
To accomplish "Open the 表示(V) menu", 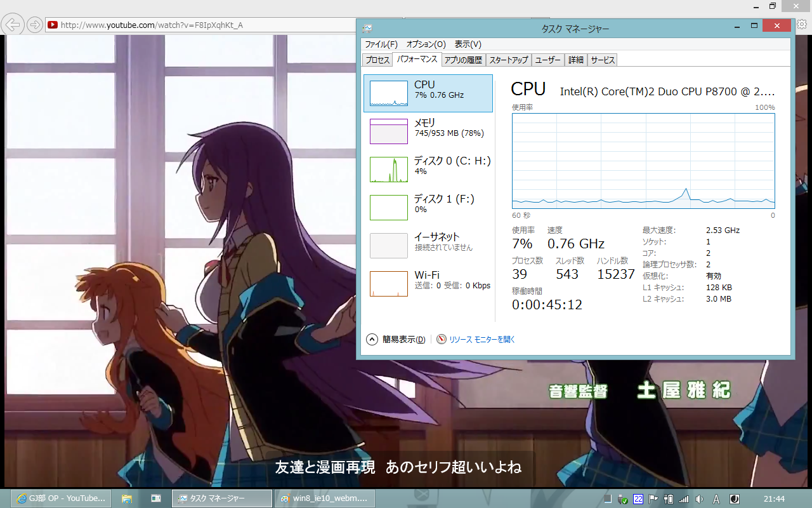I will 468,44.
